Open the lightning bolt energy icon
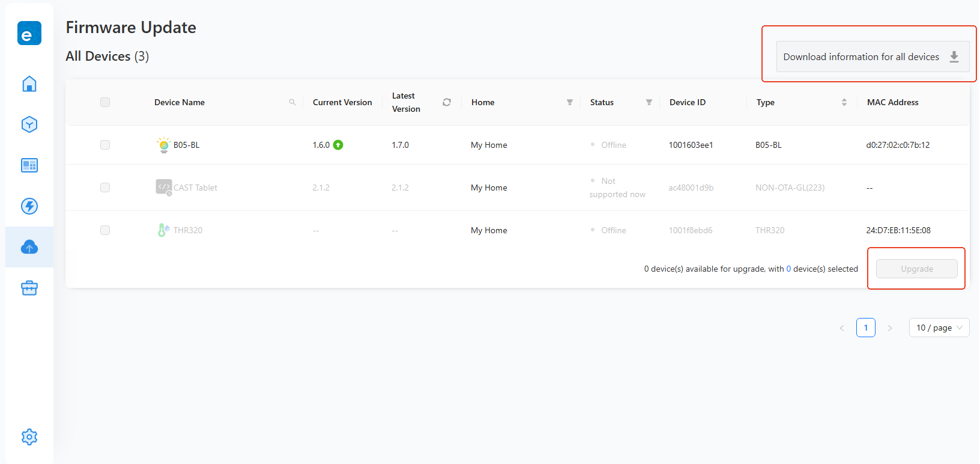This screenshot has height=464, width=980. click(x=29, y=206)
